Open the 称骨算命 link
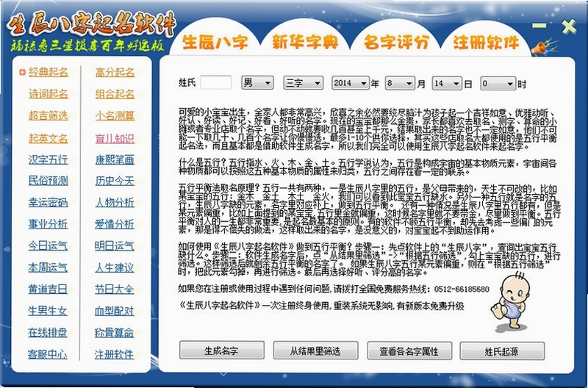Viewport: 588px width, 388px height. 114,332
